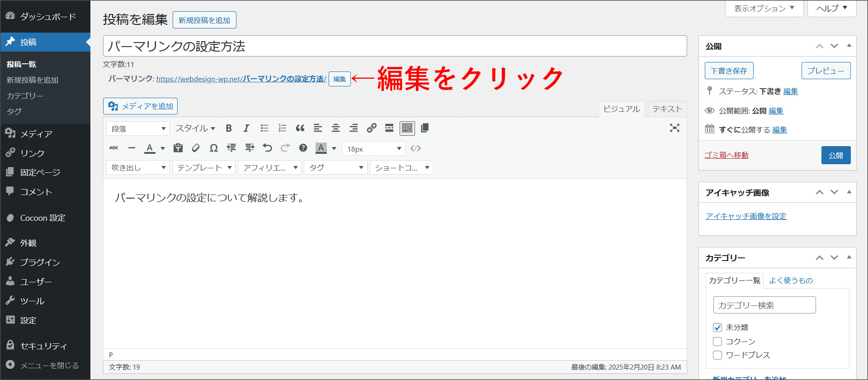This screenshot has height=380, width=868.
Task: Align text right
Action: (x=354, y=128)
